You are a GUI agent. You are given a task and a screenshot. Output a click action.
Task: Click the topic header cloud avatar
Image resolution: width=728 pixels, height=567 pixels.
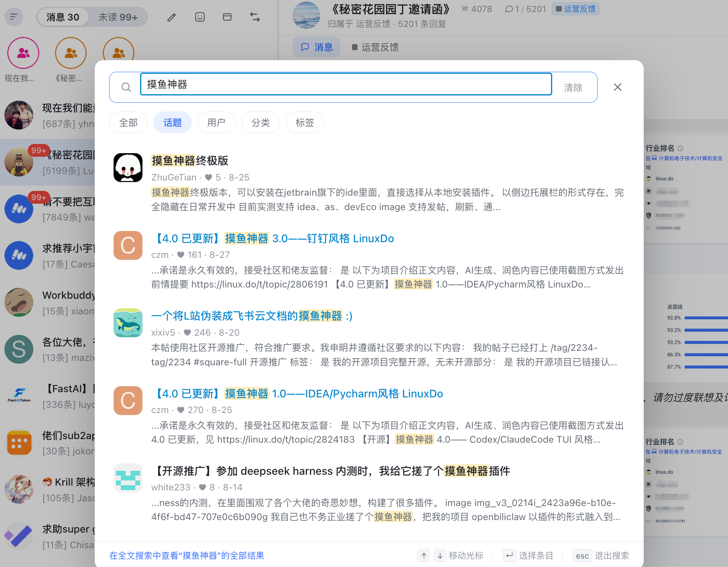[x=307, y=15]
